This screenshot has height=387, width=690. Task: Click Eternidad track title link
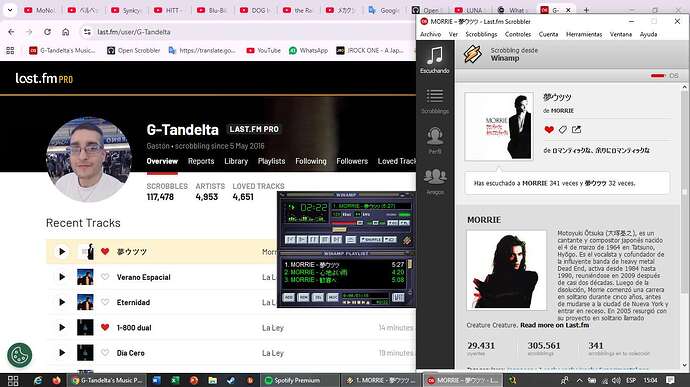click(x=133, y=302)
